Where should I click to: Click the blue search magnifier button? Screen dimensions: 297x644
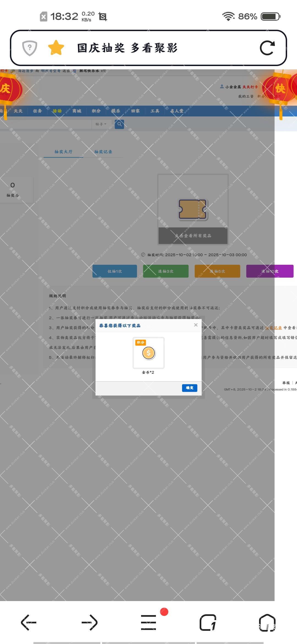(119, 124)
